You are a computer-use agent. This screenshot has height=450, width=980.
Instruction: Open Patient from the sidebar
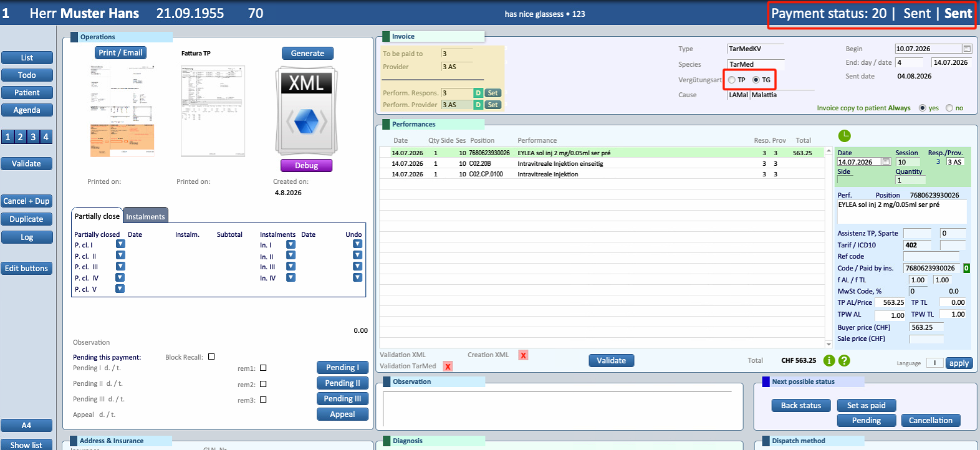27,92
